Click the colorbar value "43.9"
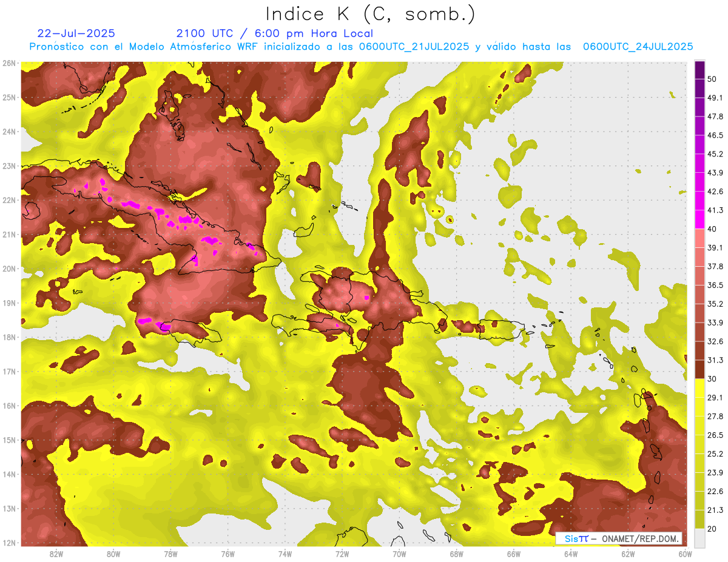 tap(715, 173)
